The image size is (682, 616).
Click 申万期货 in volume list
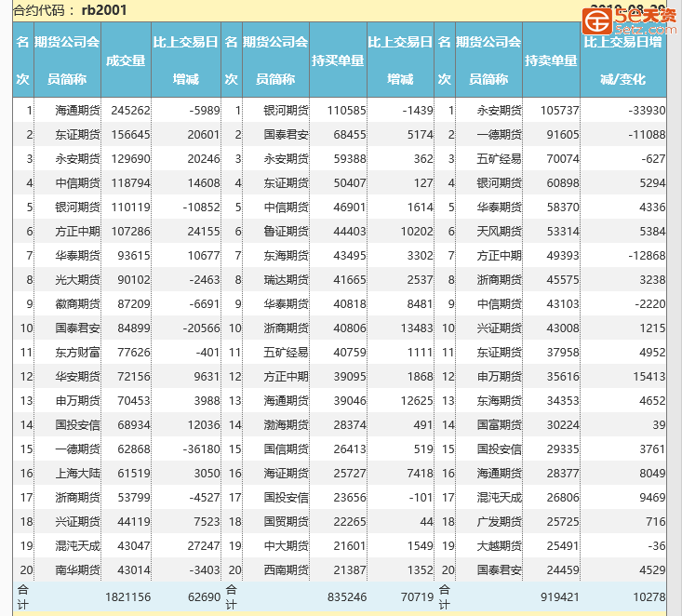point(77,401)
